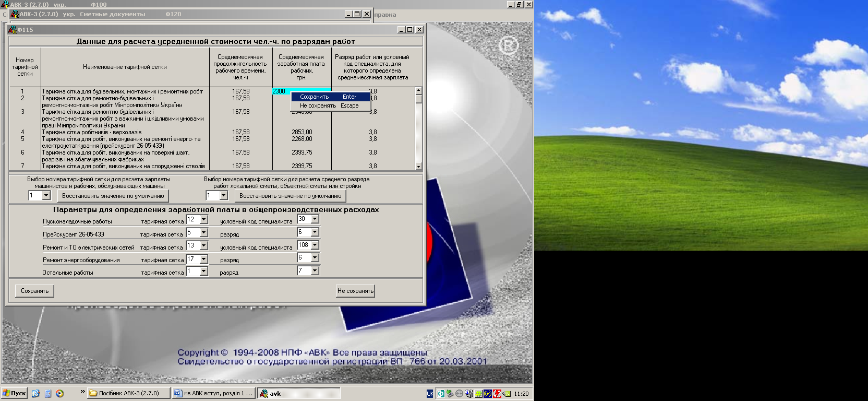The width and height of the screenshot is (868, 401).
Task: Click salary cell 2399,75 in row 6
Action: (302, 152)
